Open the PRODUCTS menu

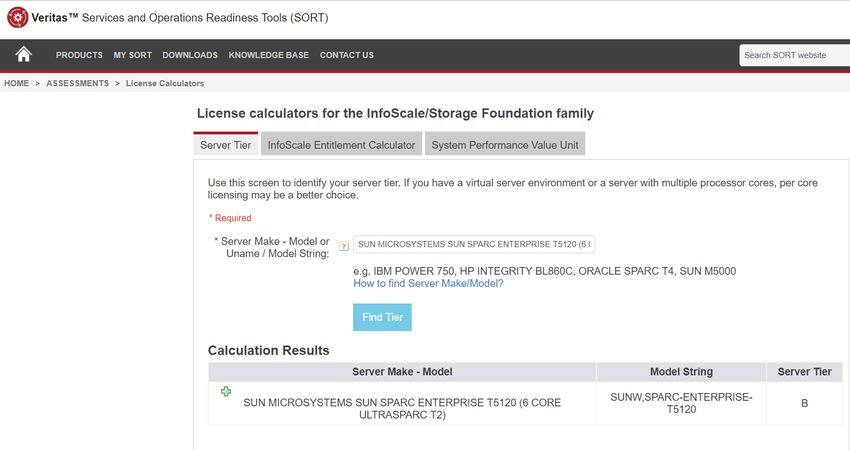point(79,55)
